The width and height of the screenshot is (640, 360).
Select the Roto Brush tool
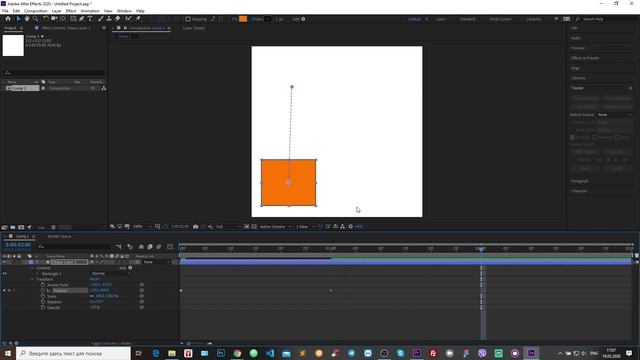(129, 19)
